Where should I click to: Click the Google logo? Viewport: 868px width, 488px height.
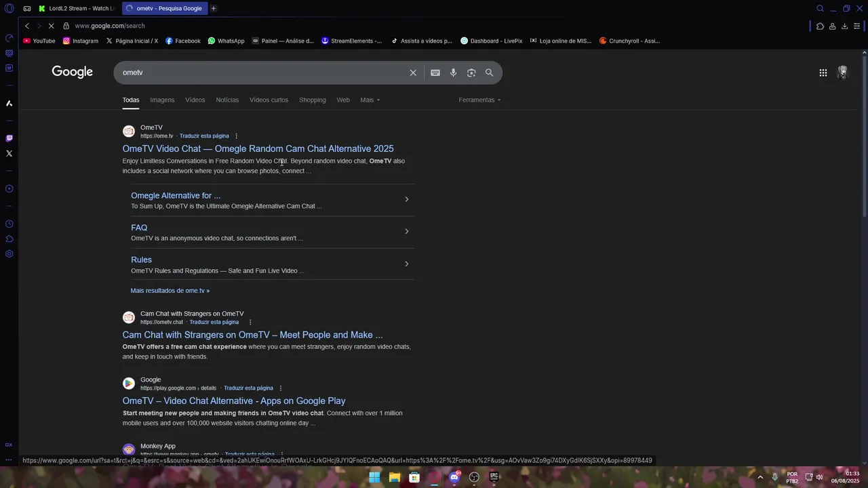[72, 72]
